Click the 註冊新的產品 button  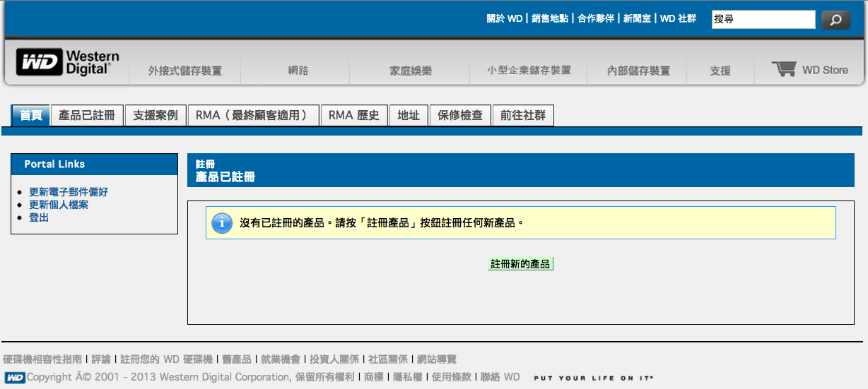[520, 264]
